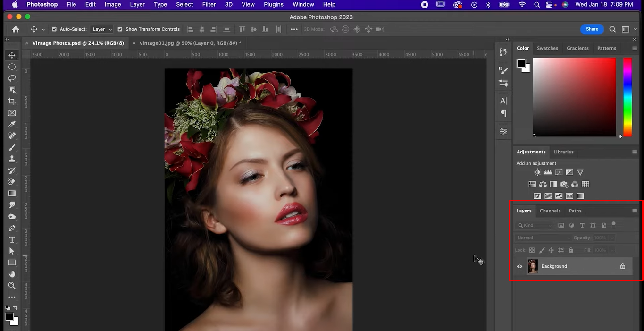The height and width of the screenshot is (331, 644).
Task: Disable the Auto-Select checkbox
Action: click(55, 29)
